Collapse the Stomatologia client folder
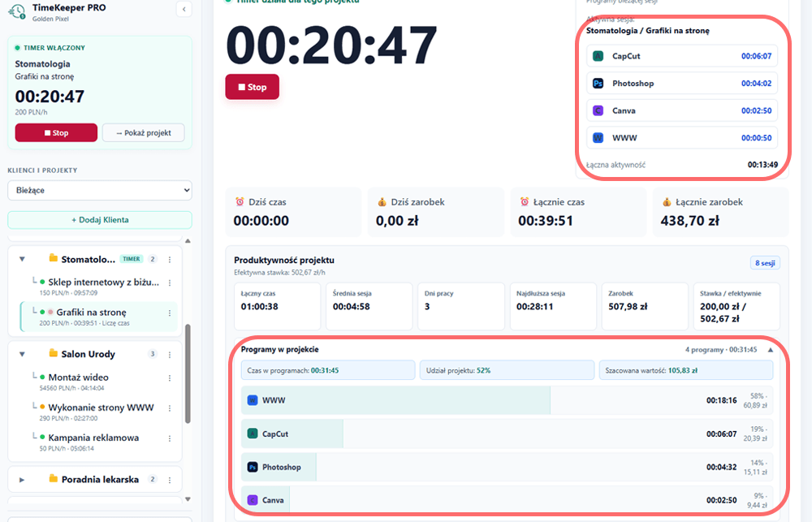This screenshot has height=522, width=812. point(22,259)
